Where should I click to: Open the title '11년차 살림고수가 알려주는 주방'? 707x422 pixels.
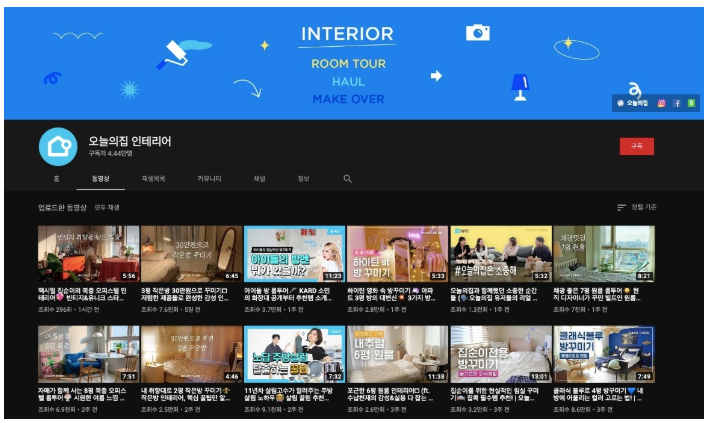tap(289, 394)
